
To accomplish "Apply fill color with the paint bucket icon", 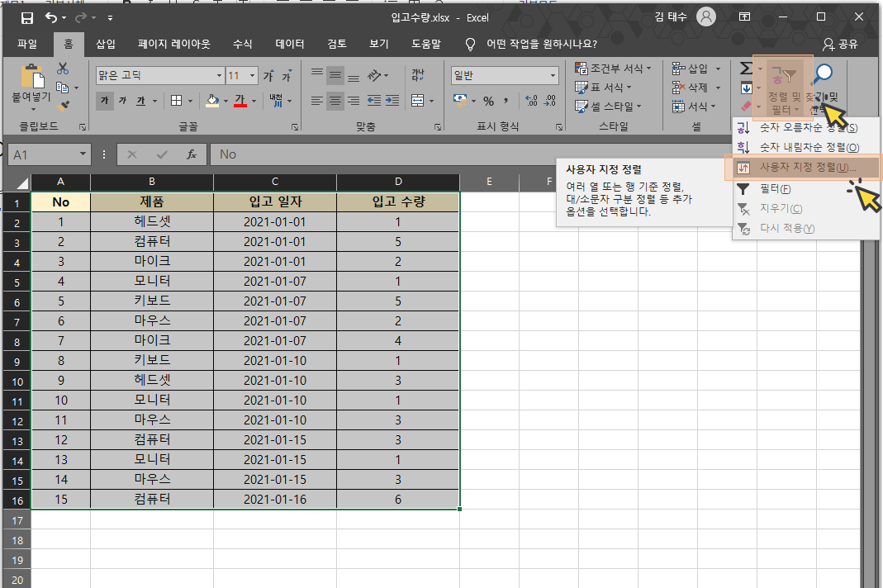I will (x=213, y=100).
